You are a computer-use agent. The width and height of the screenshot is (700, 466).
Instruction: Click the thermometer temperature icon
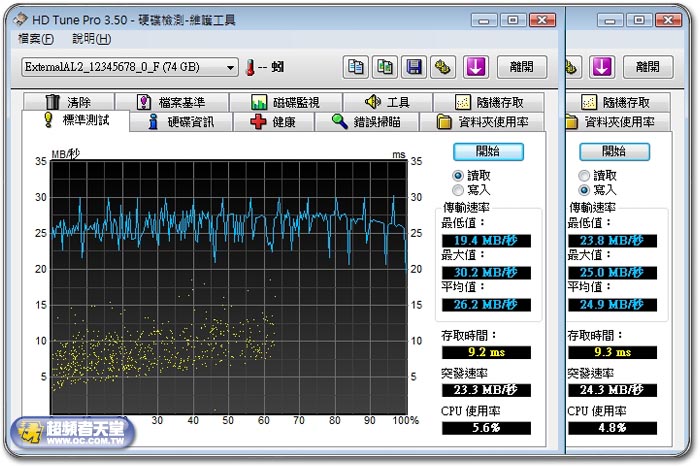250,67
